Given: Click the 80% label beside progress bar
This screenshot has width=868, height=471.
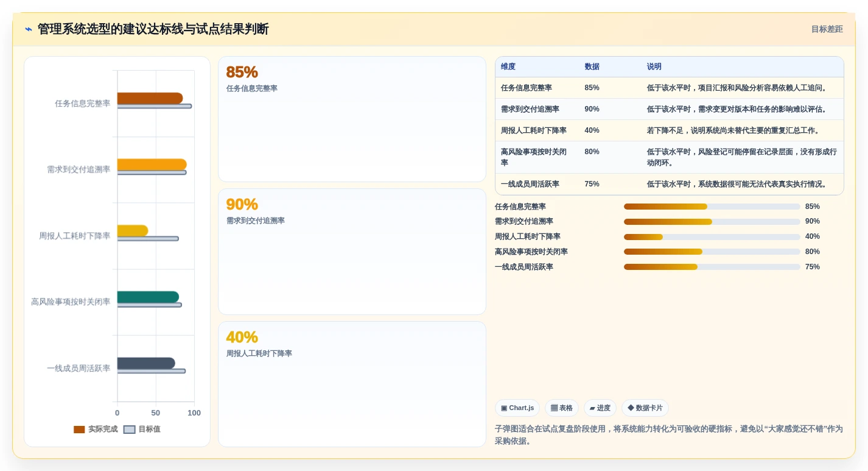Looking at the screenshot, I should (x=813, y=252).
